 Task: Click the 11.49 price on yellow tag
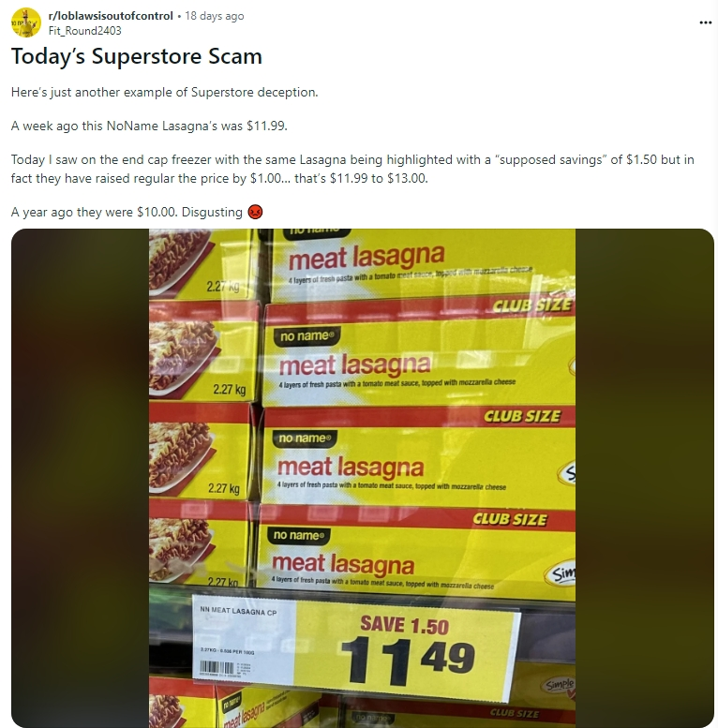tap(408, 661)
